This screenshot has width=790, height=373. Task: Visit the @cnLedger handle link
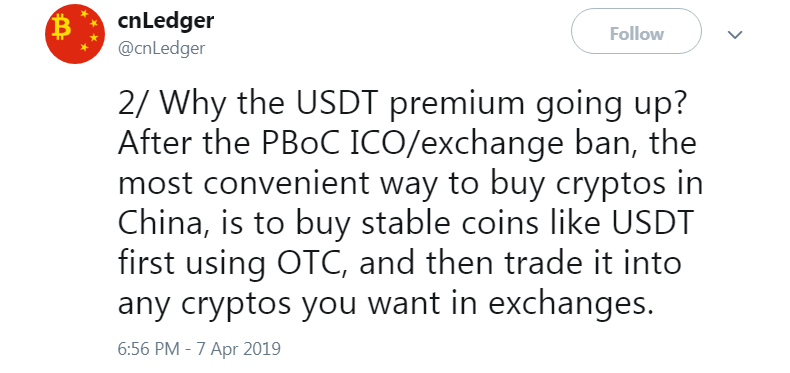[161, 48]
